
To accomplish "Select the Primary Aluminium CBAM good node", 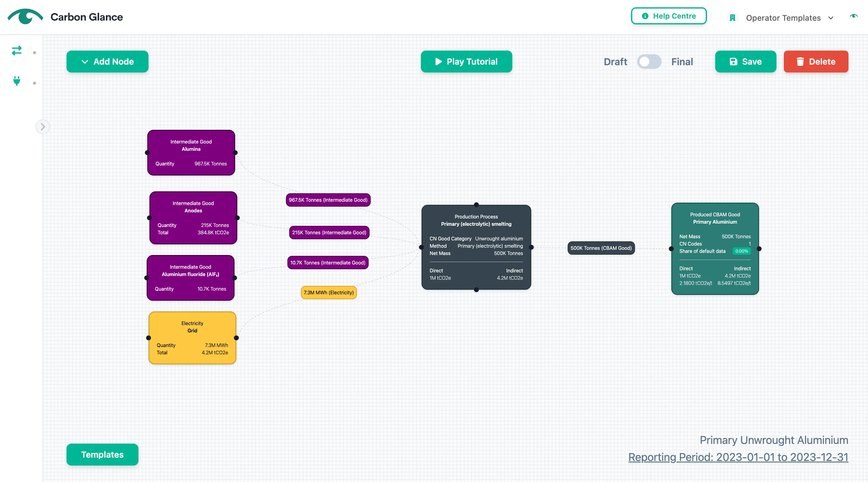I will [715, 249].
